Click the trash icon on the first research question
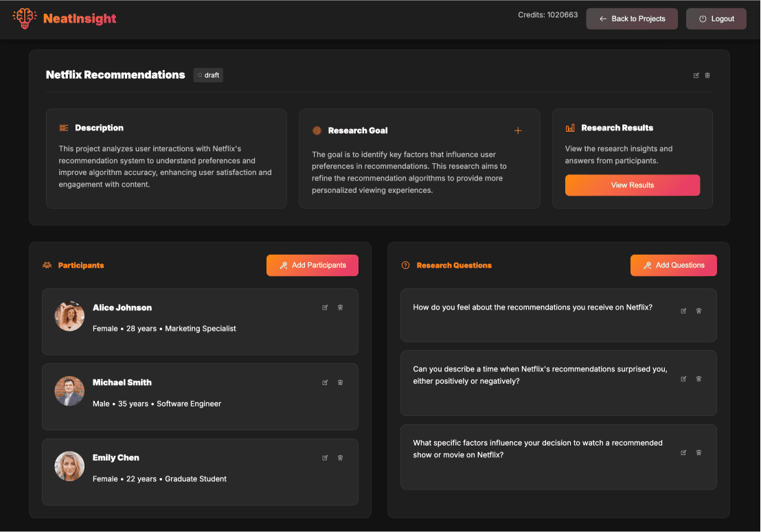This screenshot has height=532, width=761. point(698,310)
